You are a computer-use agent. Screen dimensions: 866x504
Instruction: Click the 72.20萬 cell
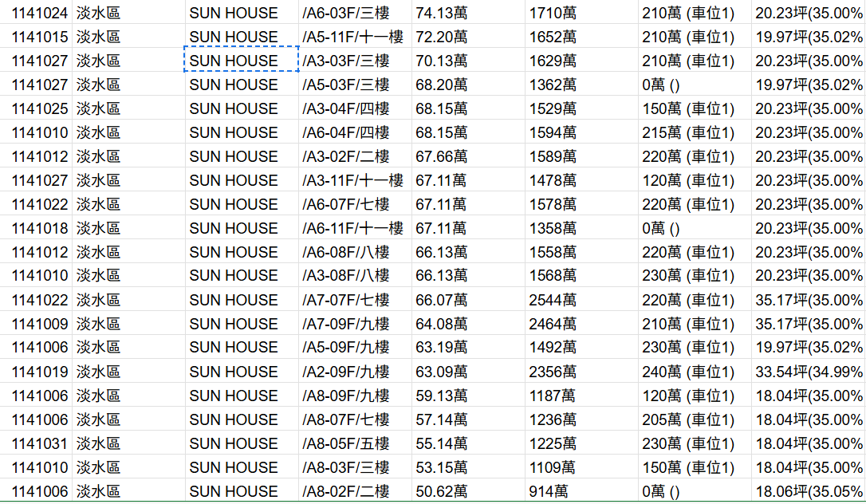[x=468, y=36]
